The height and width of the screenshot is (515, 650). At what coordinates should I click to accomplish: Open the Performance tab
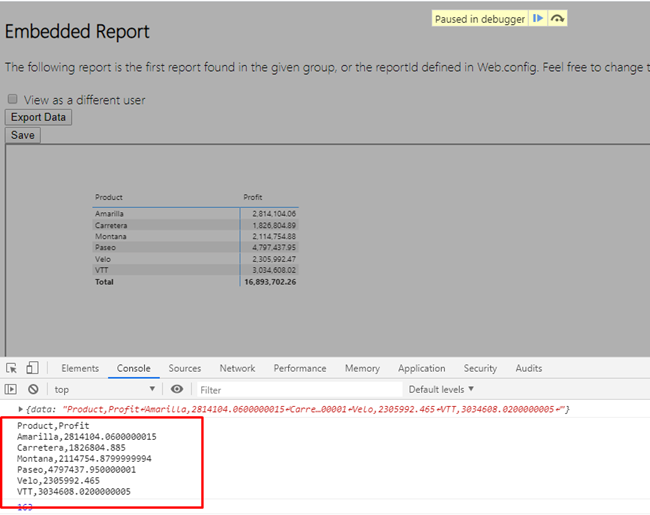300,368
